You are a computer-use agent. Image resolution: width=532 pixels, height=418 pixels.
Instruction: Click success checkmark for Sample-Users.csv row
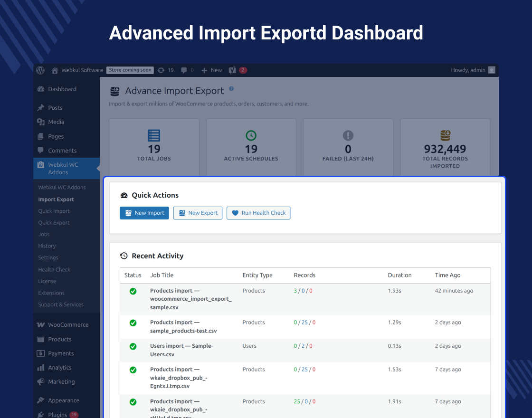pos(133,346)
